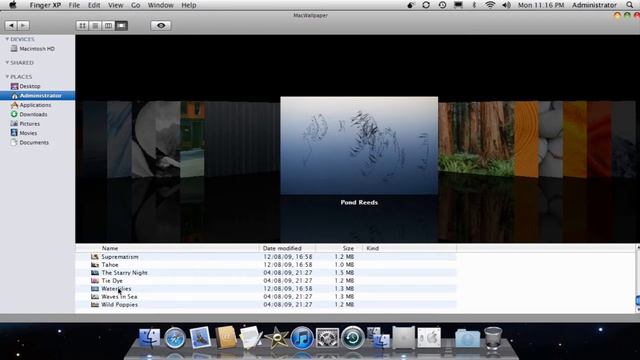The width and height of the screenshot is (640, 360).
Task: Open the Trash in the Dock
Action: pos(493,338)
